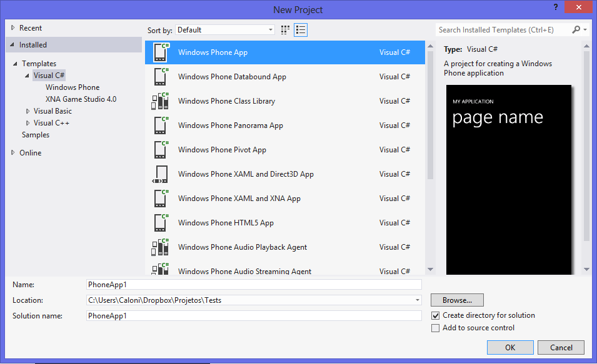Switch to medium icons list view
Image resolution: width=597 pixels, height=364 pixels.
coord(301,30)
